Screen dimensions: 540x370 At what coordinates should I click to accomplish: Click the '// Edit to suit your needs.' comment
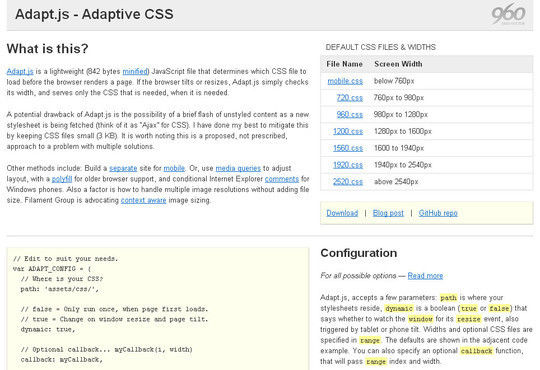65,259
